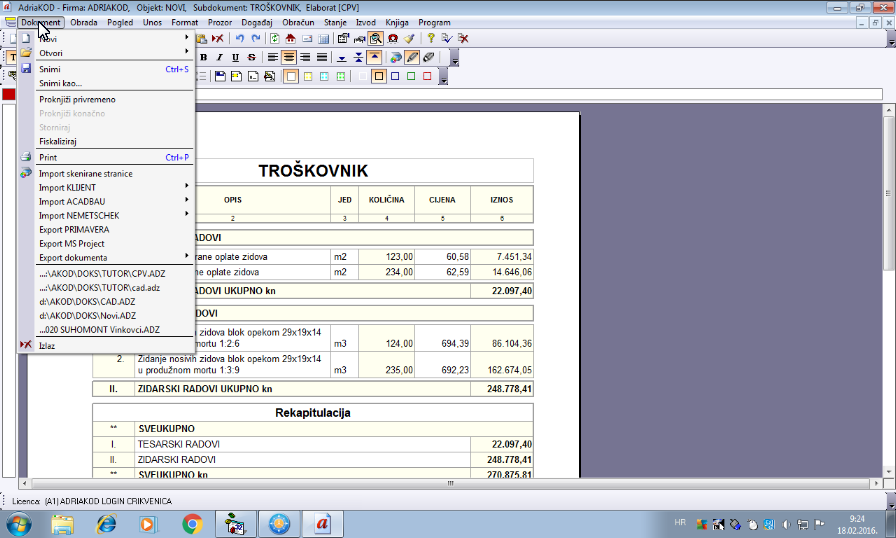Click Export PRIMAVERA
The image size is (896, 538).
107,230
